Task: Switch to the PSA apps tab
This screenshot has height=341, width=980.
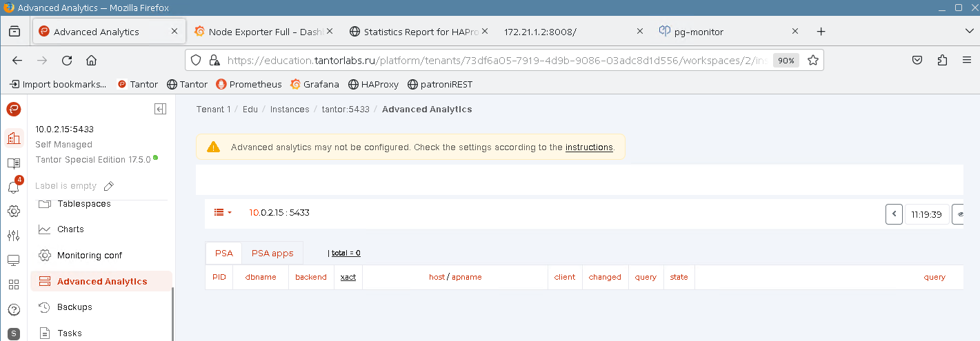Action: [272, 253]
